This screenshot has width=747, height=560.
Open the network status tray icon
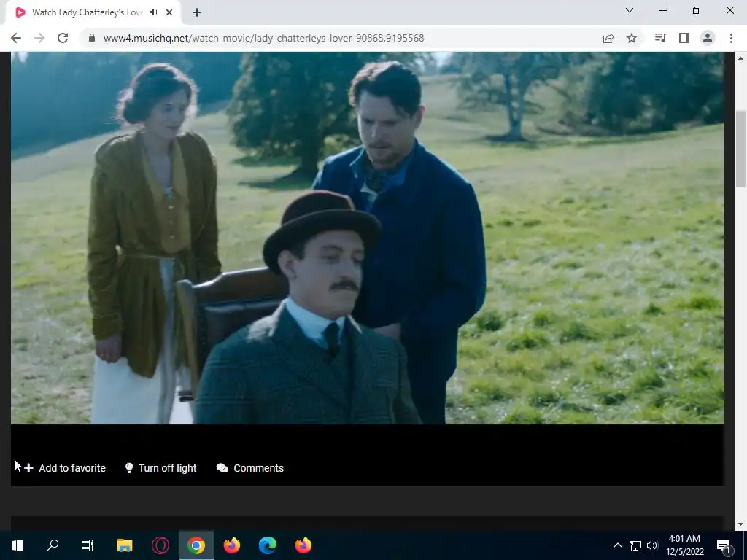[x=635, y=545]
